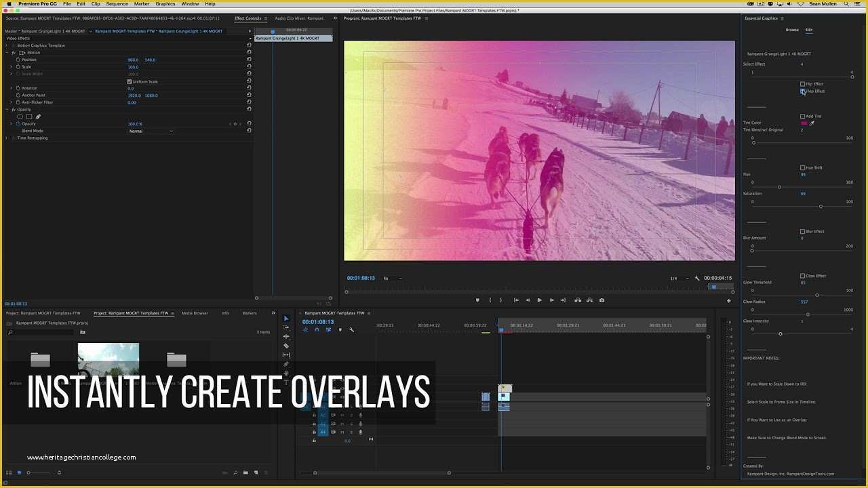This screenshot has height=488, width=868.
Task: Open the Program monitor button editor plus
Action: click(729, 301)
